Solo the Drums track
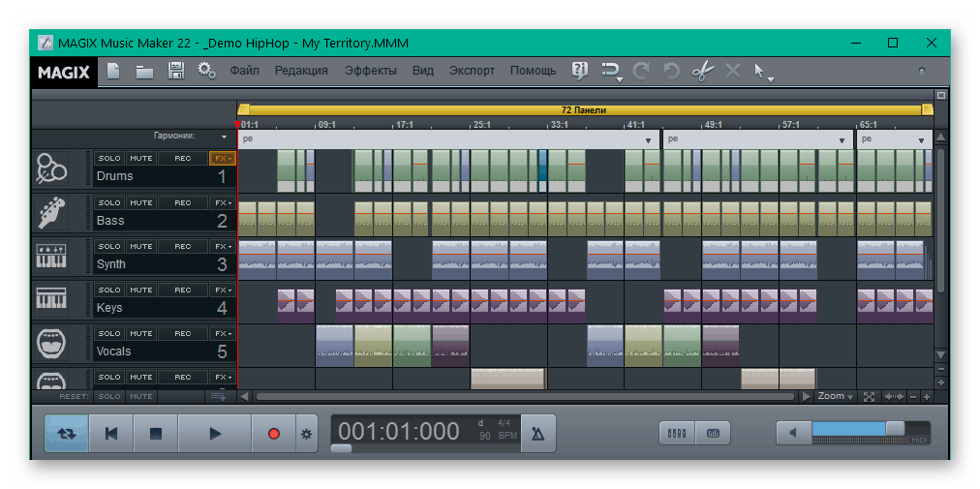The width and height of the screenshot is (980, 489). [x=109, y=159]
